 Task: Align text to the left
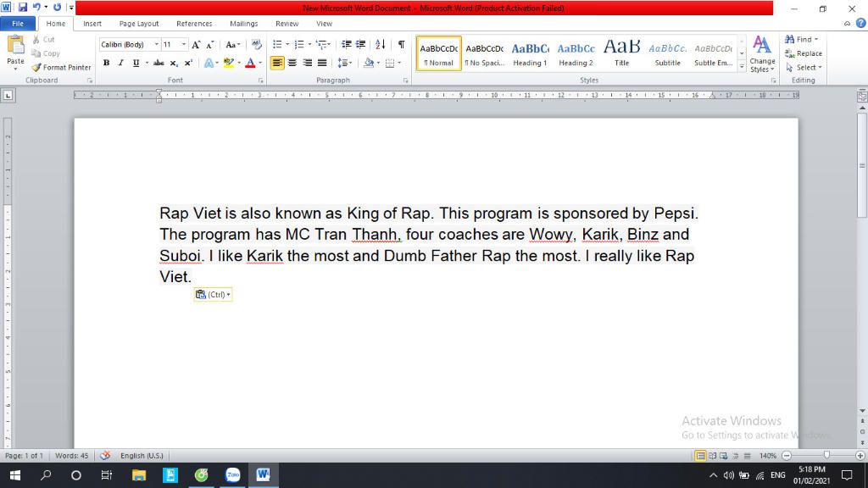[x=277, y=63]
